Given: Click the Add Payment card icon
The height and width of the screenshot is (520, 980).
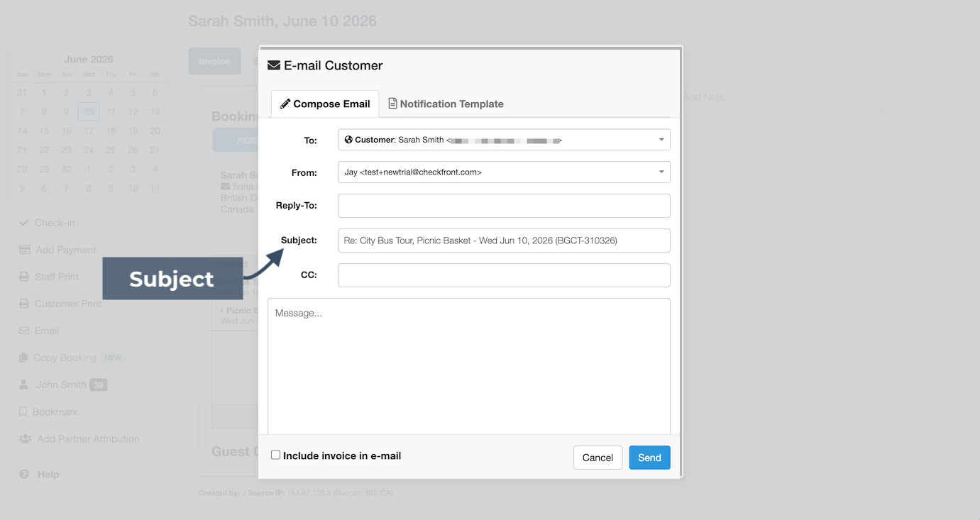Looking at the screenshot, I should (x=24, y=250).
